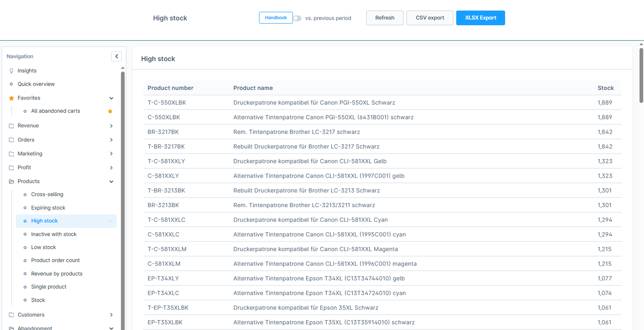644x330 pixels.
Task: Click the Customers folder icon
Action: click(11, 315)
